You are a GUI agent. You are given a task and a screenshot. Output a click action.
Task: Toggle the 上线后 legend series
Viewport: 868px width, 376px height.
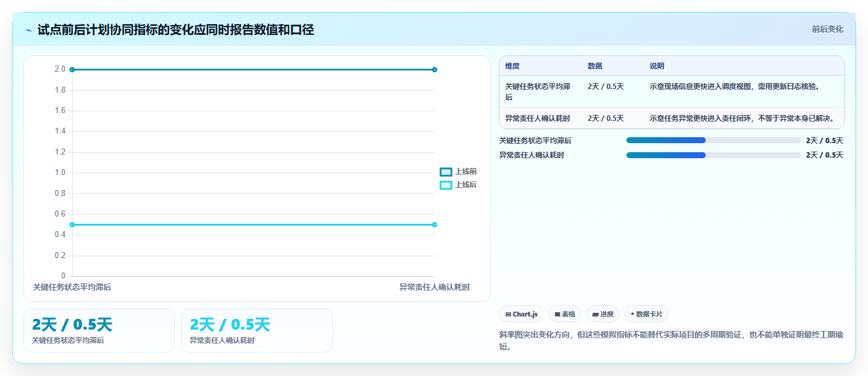point(458,185)
